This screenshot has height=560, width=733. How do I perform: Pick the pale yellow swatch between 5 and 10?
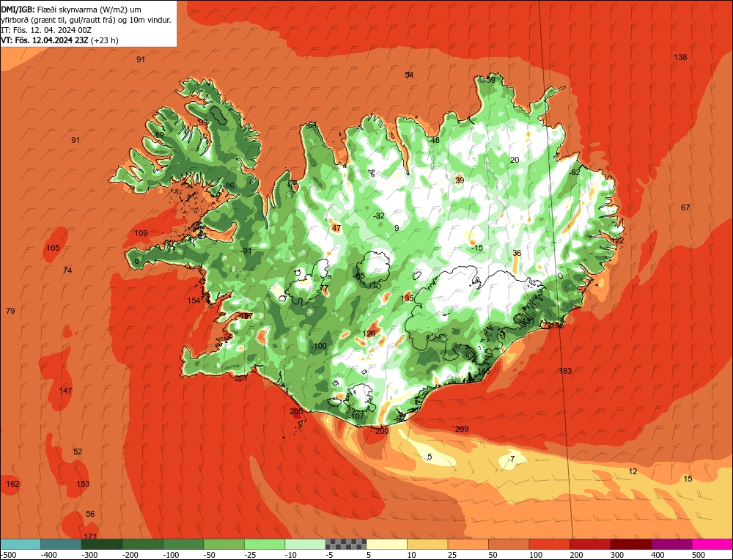386,544
